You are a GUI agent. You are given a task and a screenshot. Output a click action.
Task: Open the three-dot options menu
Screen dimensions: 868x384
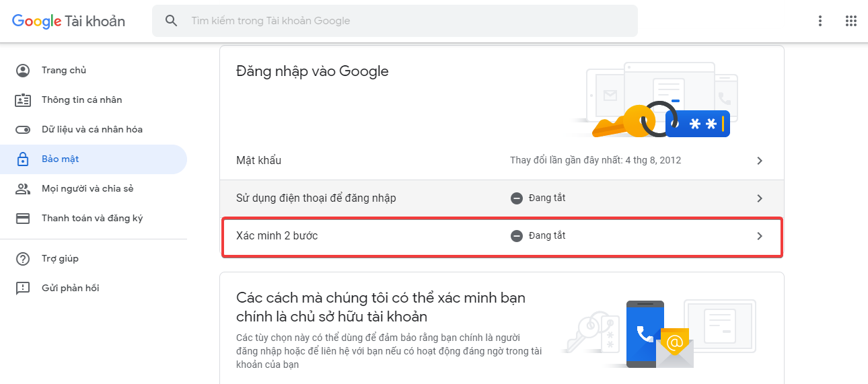(820, 21)
